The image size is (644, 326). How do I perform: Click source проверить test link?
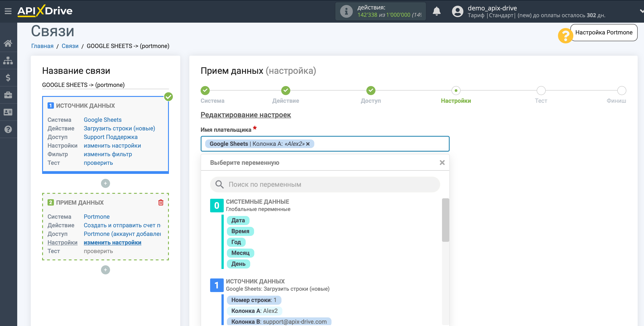pos(98,163)
